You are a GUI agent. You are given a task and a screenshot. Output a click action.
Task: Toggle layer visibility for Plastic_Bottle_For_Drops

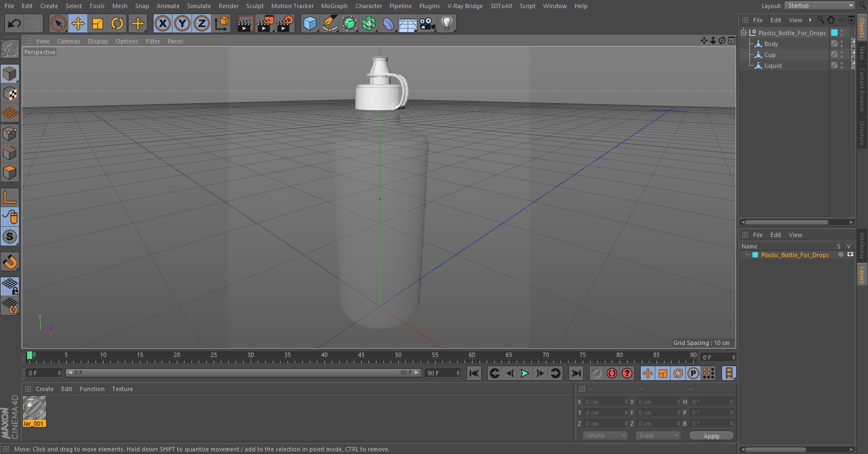coord(850,254)
